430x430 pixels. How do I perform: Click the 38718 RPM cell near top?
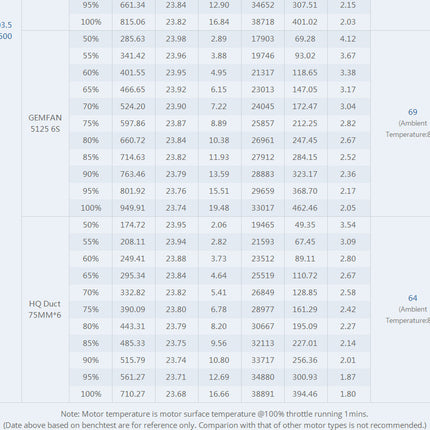[263, 22]
